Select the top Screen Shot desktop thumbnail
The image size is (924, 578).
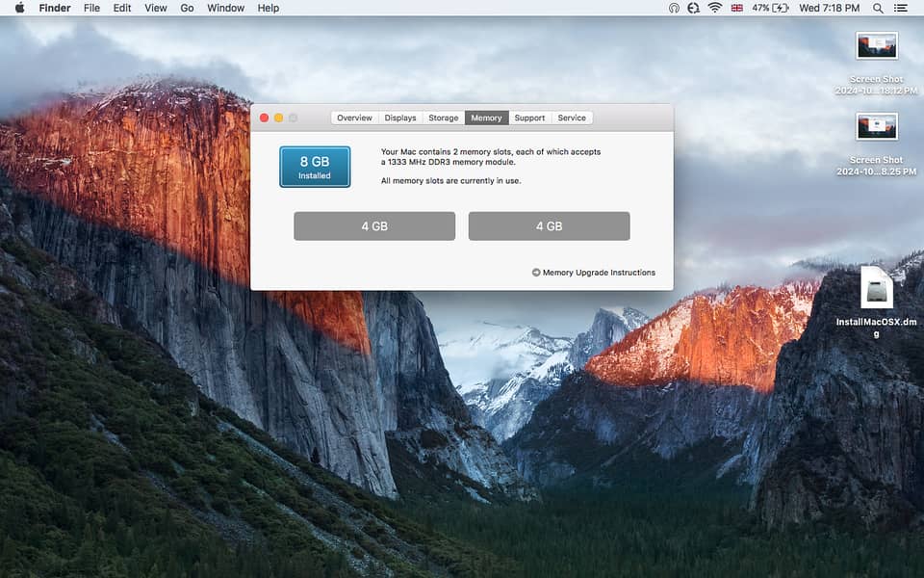point(876,45)
